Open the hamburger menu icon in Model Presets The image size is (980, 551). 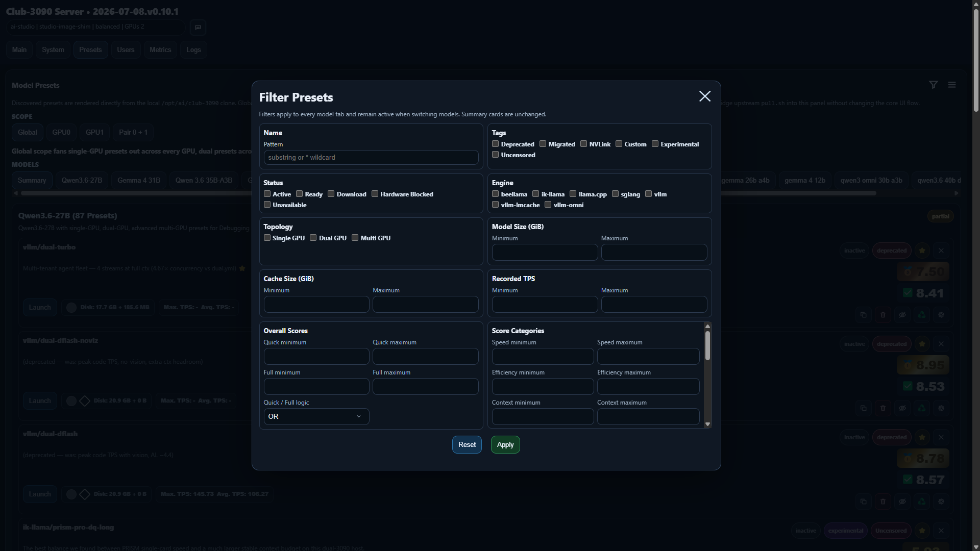tap(952, 85)
